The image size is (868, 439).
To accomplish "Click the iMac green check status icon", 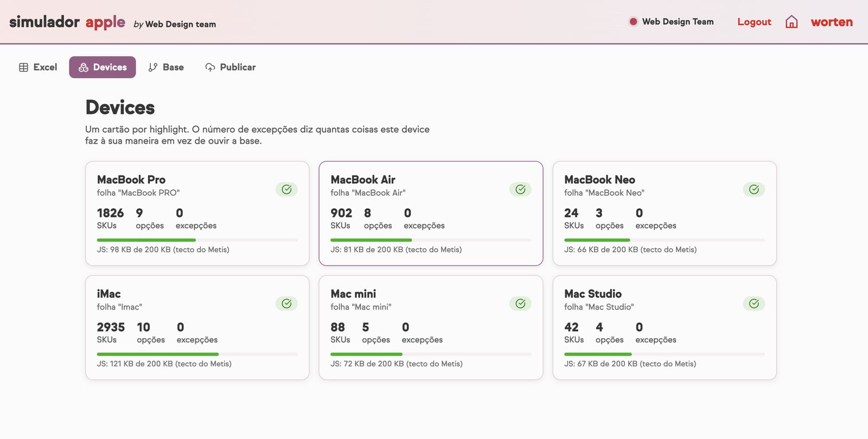I will coord(286,304).
